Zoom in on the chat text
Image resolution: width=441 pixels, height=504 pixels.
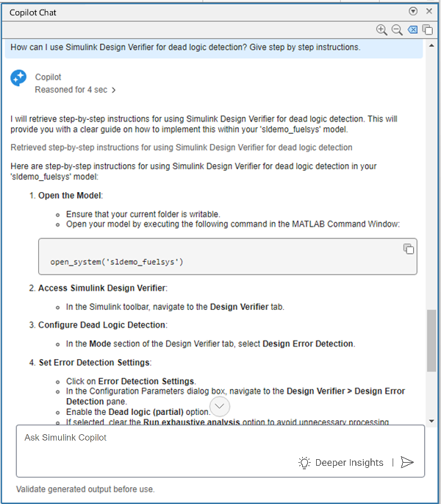[x=381, y=29]
